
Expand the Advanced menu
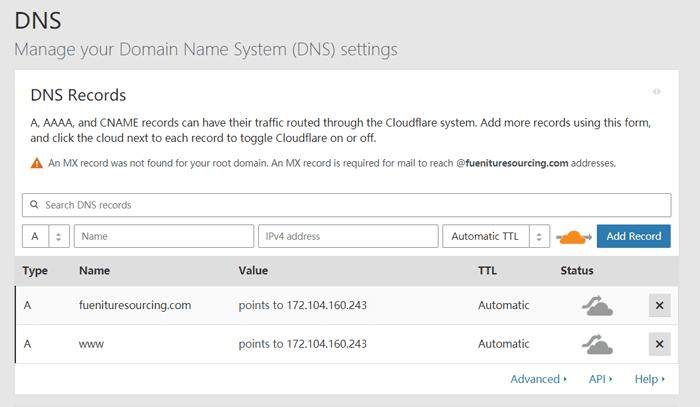point(538,379)
